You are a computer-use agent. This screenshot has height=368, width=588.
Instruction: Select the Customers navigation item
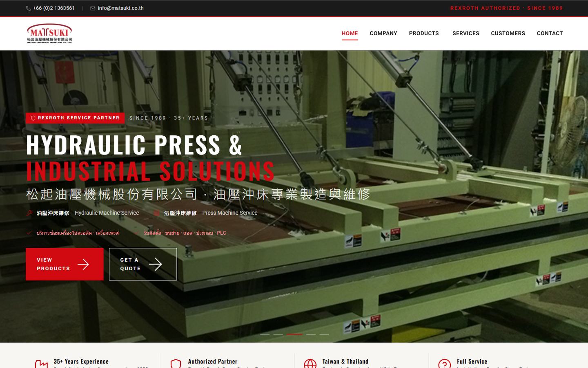click(x=508, y=34)
